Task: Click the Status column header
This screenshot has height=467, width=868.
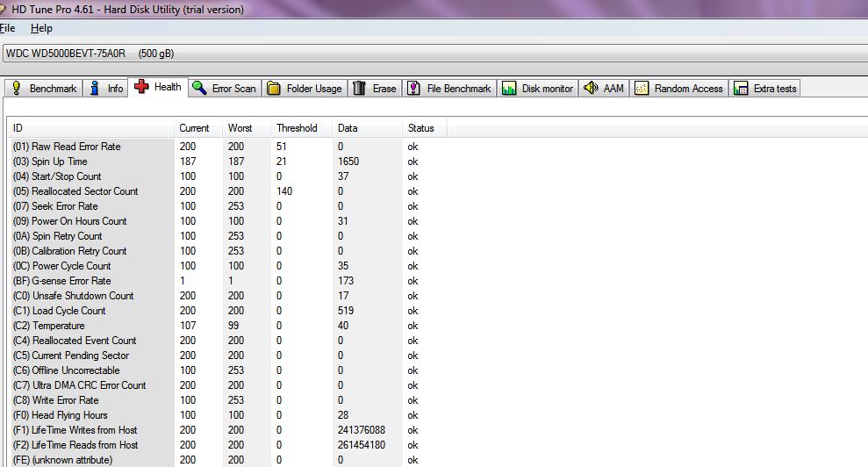Action: coord(420,128)
